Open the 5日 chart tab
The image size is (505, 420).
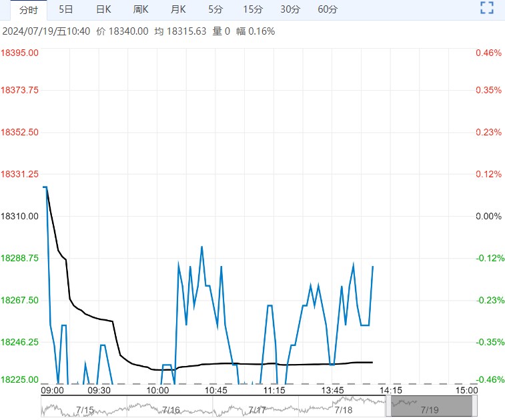pyautogui.click(x=66, y=9)
